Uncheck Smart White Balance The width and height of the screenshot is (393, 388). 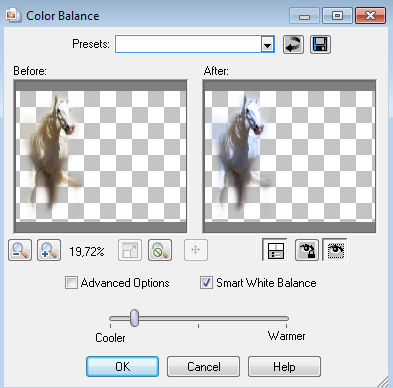coord(206,283)
